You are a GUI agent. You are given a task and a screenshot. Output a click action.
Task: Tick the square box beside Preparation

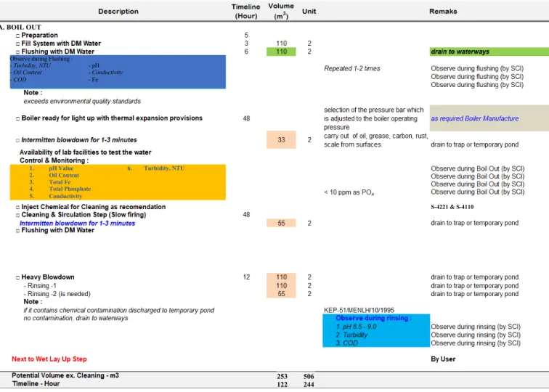[17, 36]
